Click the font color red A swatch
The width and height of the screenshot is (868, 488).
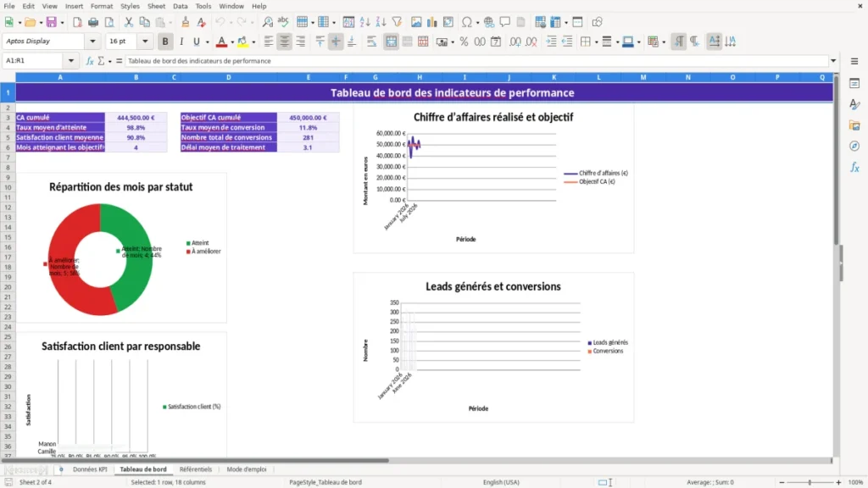pyautogui.click(x=221, y=42)
